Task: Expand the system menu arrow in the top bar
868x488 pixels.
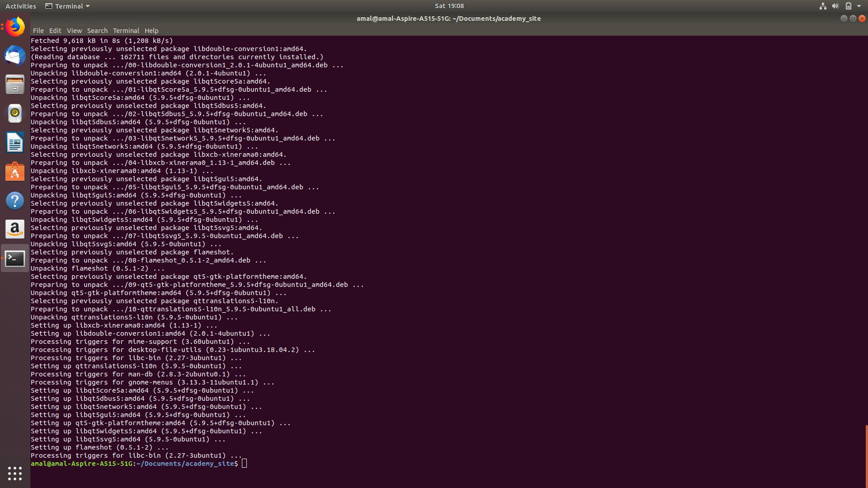Action: point(859,6)
